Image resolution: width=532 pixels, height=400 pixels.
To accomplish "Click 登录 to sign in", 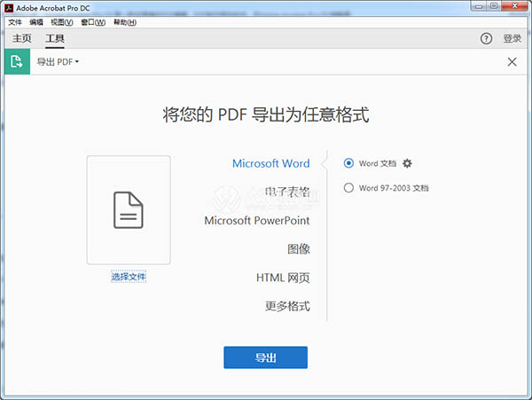I will point(512,38).
